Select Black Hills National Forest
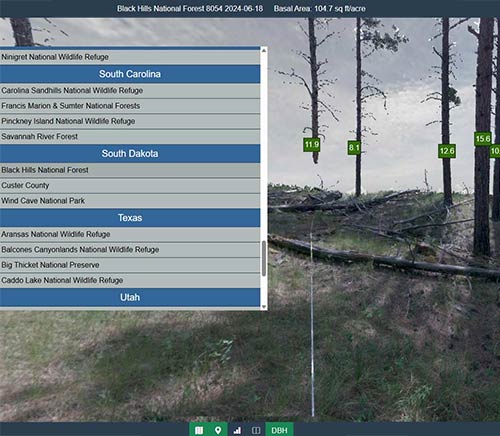The height and width of the screenshot is (436, 500). tap(130, 170)
